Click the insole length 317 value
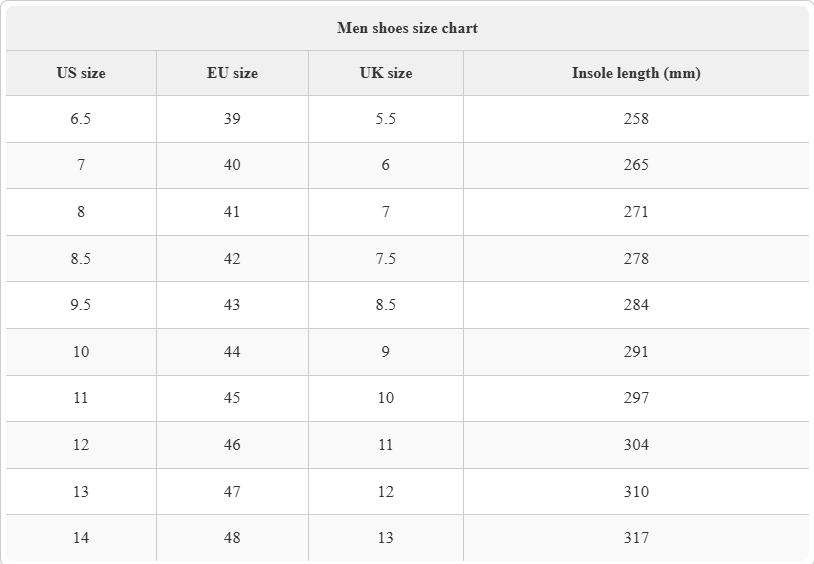 [636, 538]
